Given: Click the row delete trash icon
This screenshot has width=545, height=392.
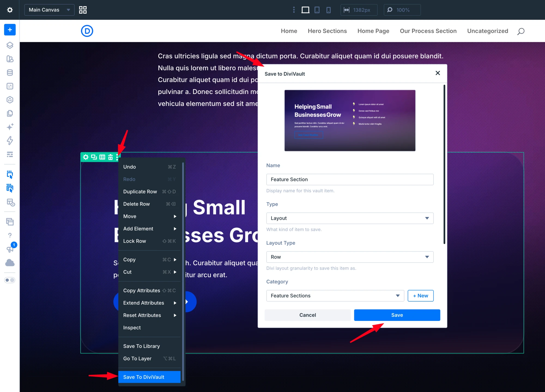Looking at the screenshot, I should click(x=110, y=157).
